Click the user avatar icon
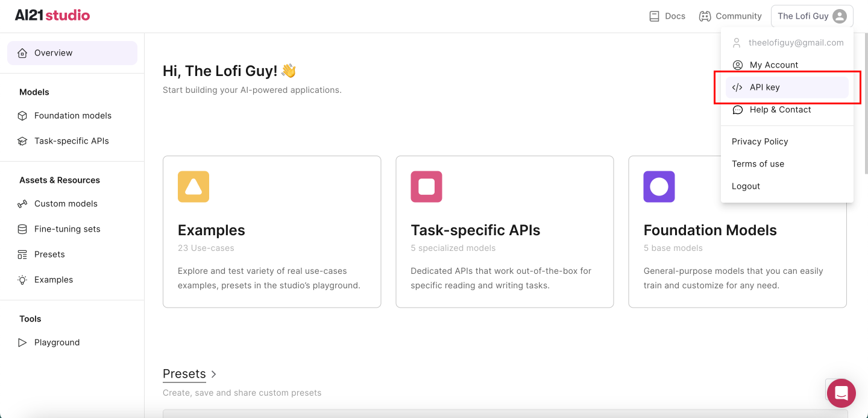 pyautogui.click(x=840, y=16)
